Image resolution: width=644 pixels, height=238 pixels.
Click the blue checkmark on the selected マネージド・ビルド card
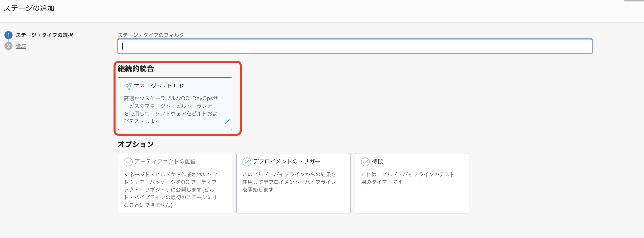tap(226, 122)
